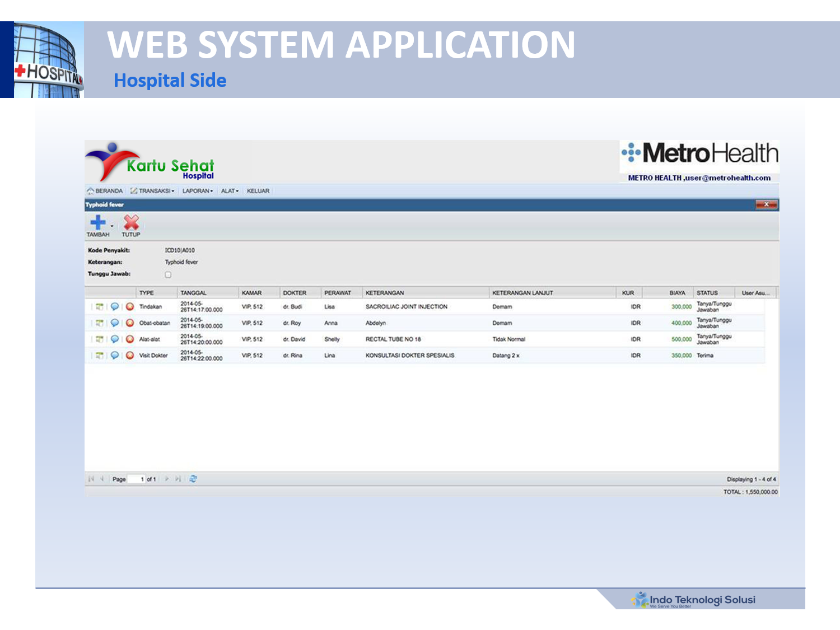Expand the TAMBAH button dropdown arrow

pyautogui.click(x=112, y=226)
